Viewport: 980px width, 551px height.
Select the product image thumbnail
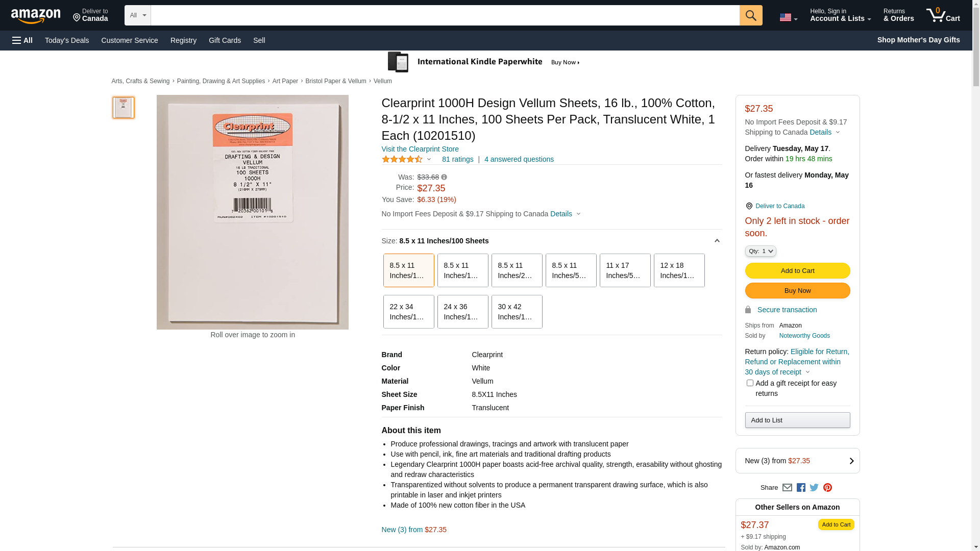point(123,108)
